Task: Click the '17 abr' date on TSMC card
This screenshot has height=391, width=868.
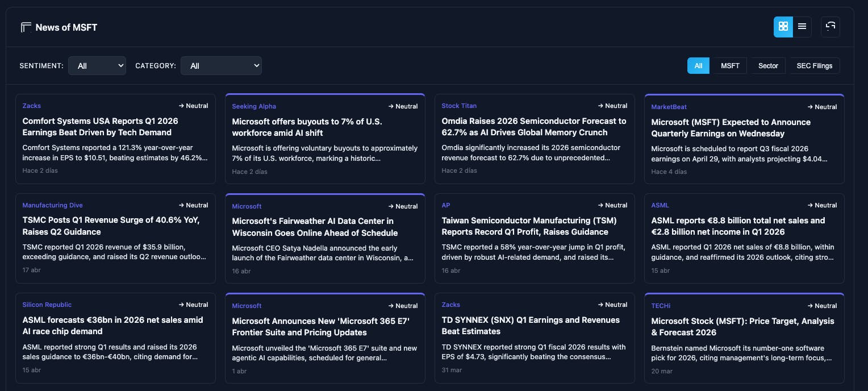Action: pyautogui.click(x=31, y=270)
